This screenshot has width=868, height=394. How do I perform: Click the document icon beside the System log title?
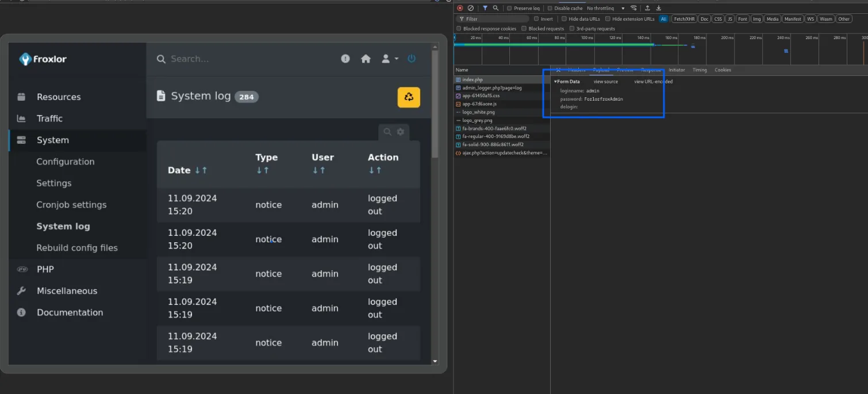point(161,96)
